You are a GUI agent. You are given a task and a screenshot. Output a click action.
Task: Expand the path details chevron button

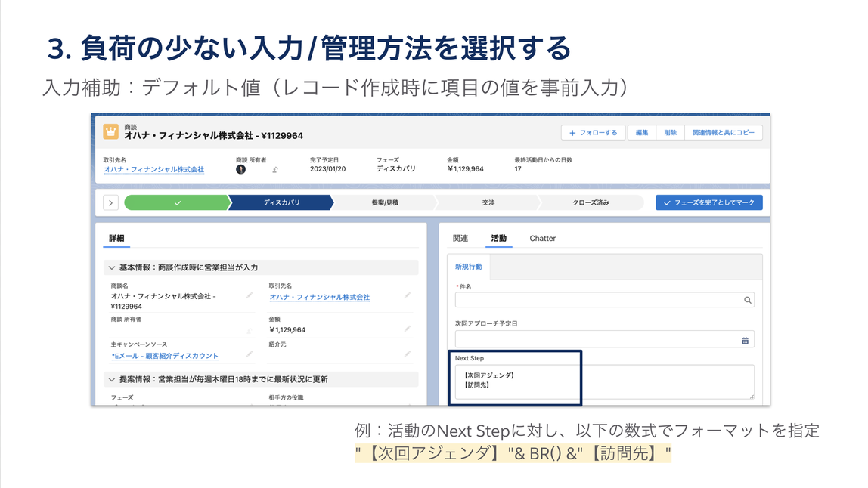coord(110,203)
